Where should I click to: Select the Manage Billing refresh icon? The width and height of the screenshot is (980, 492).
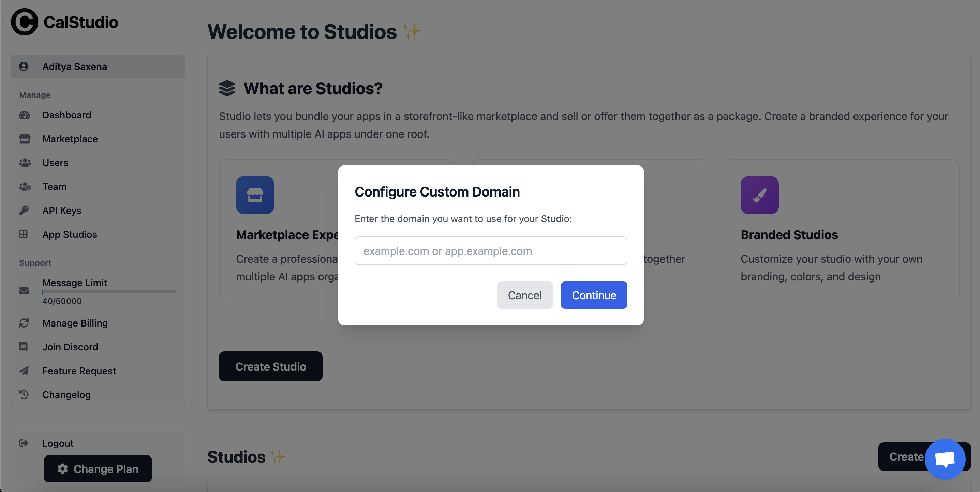pos(24,323)
